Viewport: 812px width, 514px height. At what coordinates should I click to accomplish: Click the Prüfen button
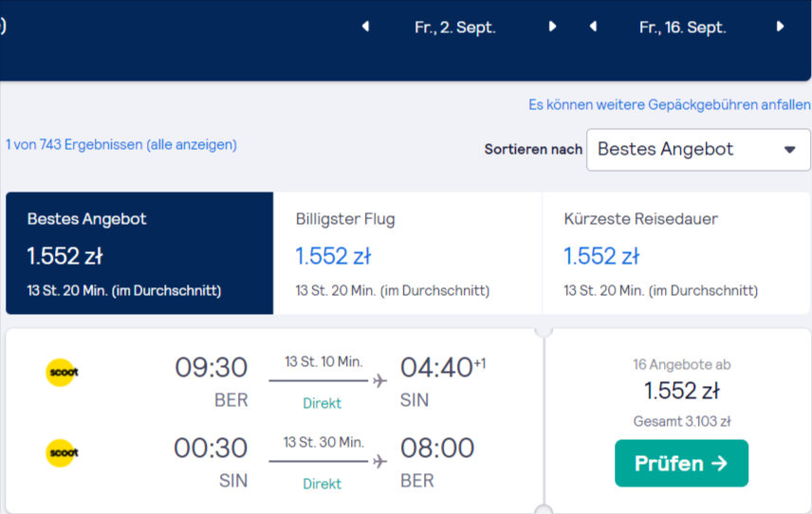click(x=681, y=464)
